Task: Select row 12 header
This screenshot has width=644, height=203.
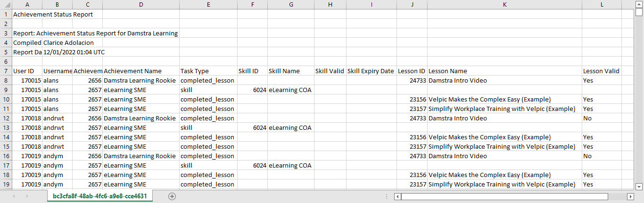Action: tap(6, 118)
